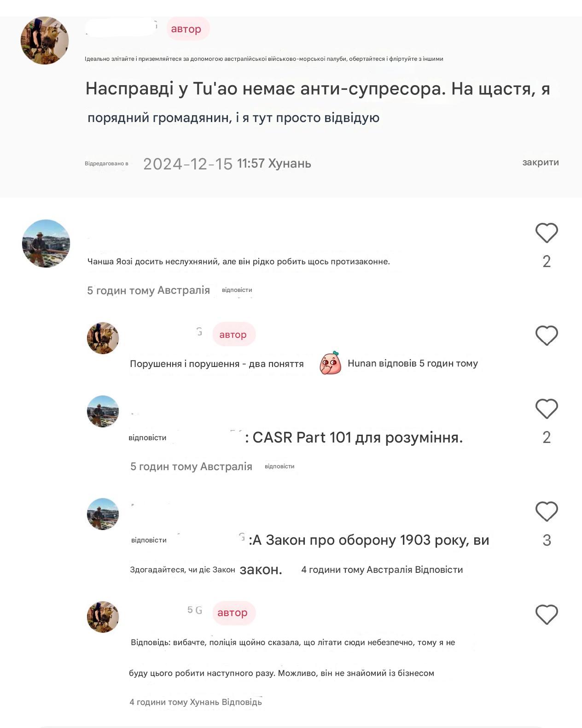Screen dimensions: 582x728
Task: Click 'автор' badge on the 'Порушення' reply
Action: pyautogui.click(x=233, y=334)
